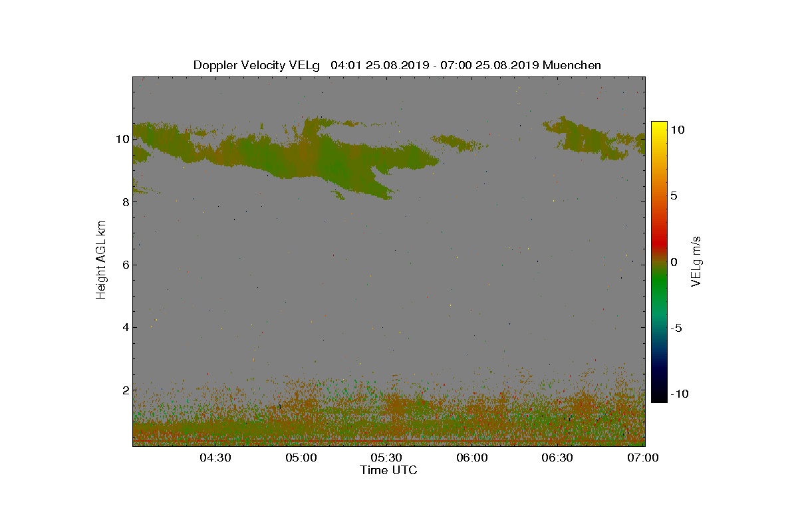The height and width of the screenshot is (532, 798).
Task: Click the 04:30 time tick label
Action: tap(215, 458)
